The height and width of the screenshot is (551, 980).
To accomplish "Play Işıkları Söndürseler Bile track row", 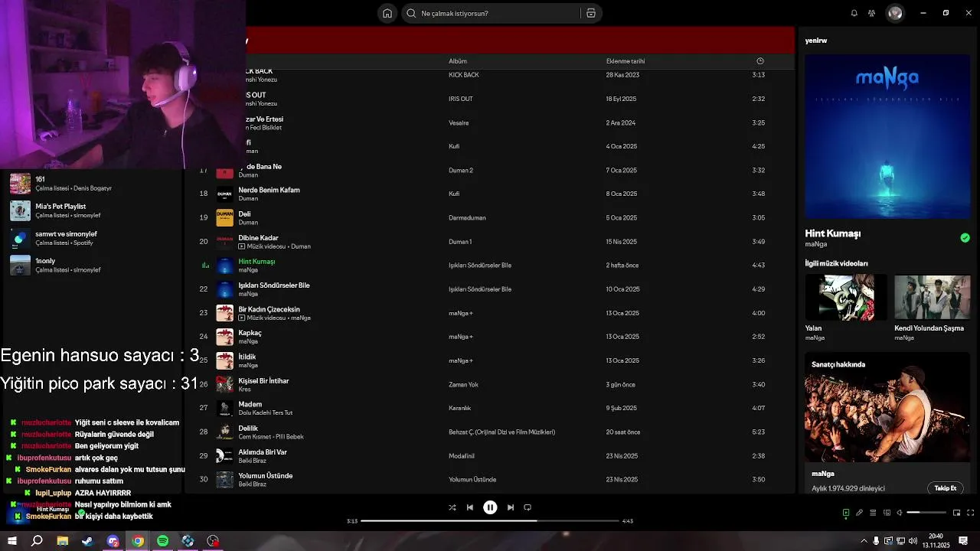I will coord(490,289).
